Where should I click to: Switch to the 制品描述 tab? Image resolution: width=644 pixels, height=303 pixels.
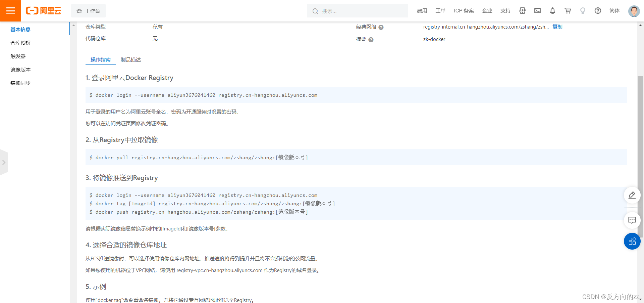click(131, 59)
